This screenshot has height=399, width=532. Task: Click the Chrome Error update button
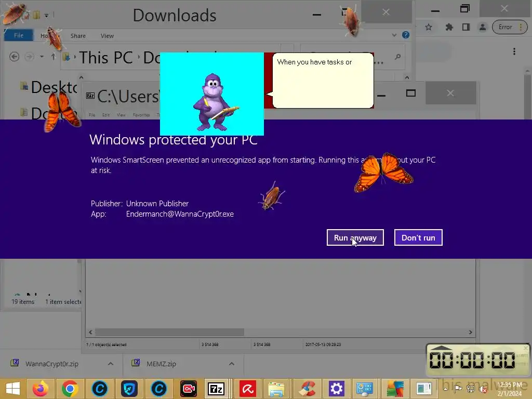pos(510,27)
